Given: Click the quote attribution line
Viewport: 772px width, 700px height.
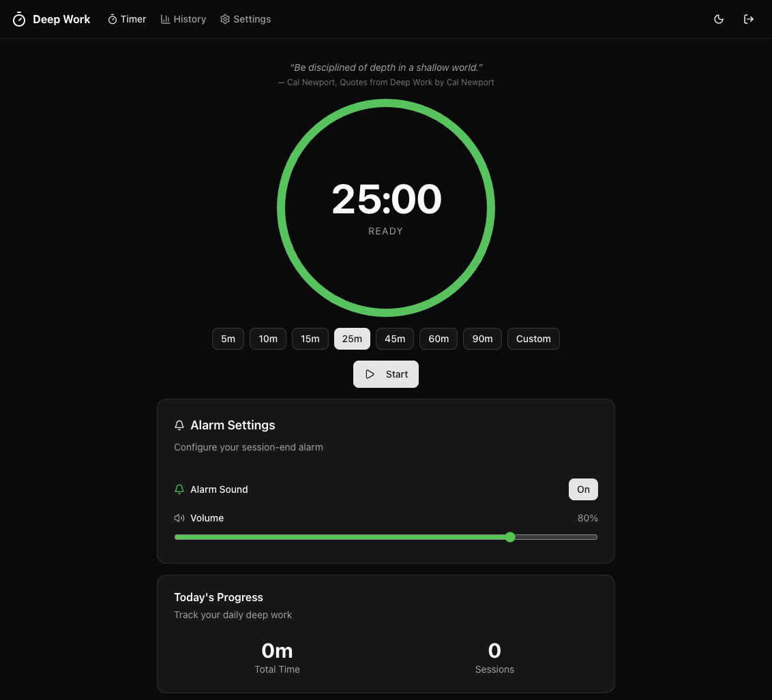Looking at the screenshot, I should (x=386, y=82).
